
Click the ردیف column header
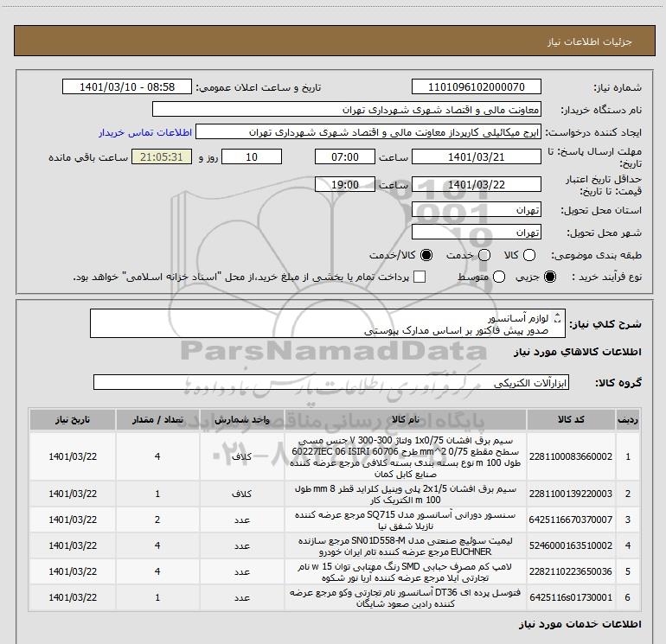(x=628, y=419)
